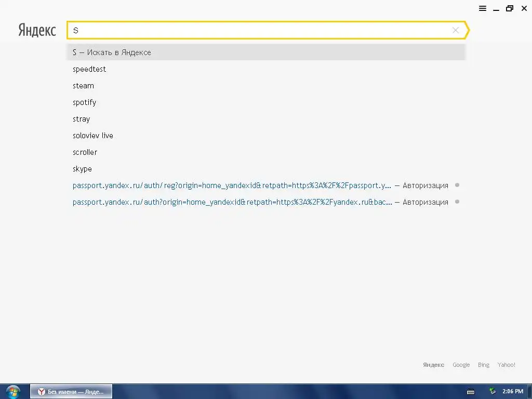Open the on-screen keyboard tray icon
Screen dimensions: 532x399
tap(471, 392)
